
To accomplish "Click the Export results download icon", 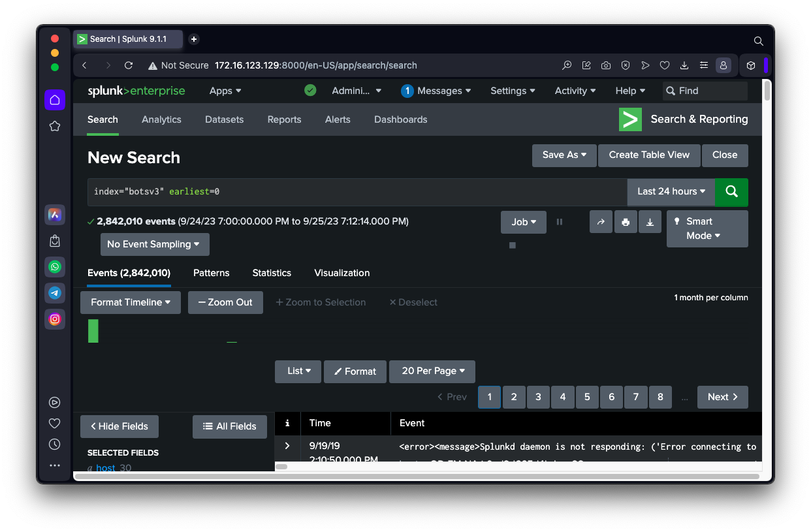I will [x=650, y=222].
